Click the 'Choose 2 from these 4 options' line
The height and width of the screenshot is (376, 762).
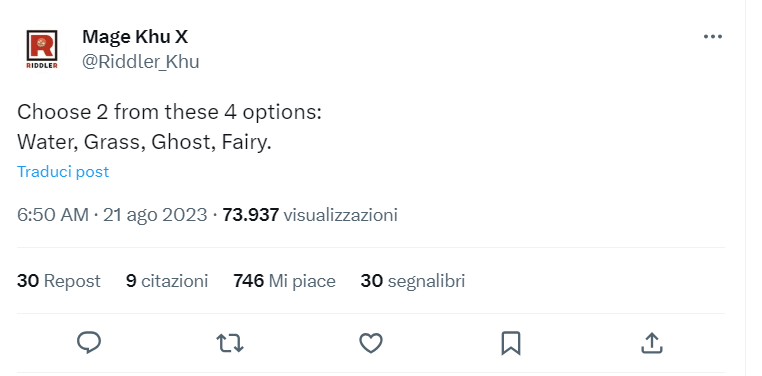[169, 112]
